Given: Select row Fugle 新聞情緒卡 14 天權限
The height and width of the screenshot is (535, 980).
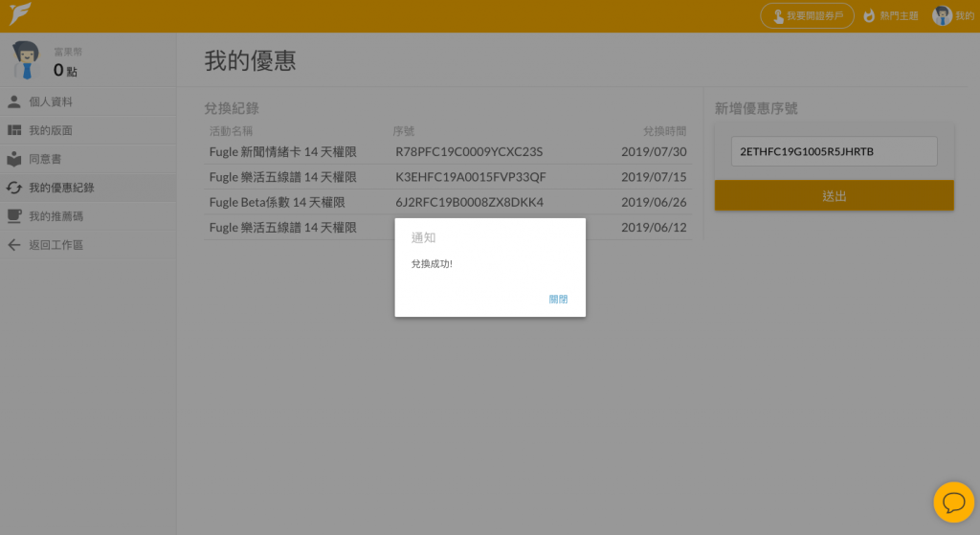Looking at the screenshot, I should (x=448, y=152).
